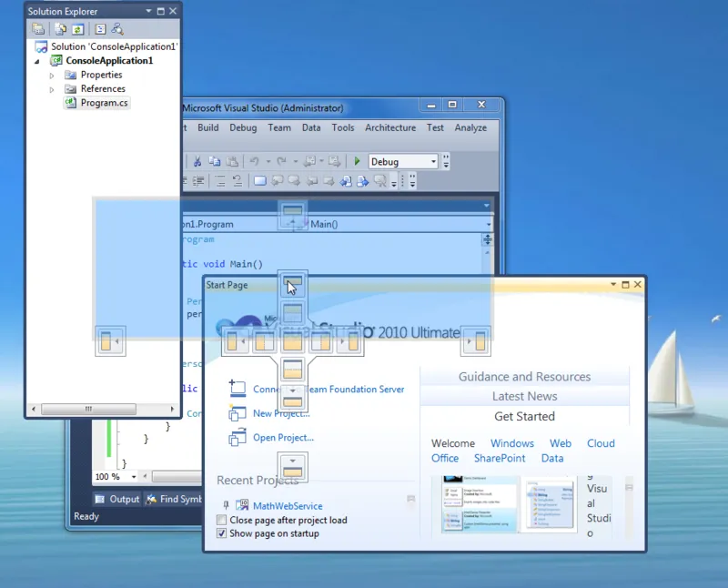Undo the last action via toolbar
728x588 pixels.
pos(255,162)
